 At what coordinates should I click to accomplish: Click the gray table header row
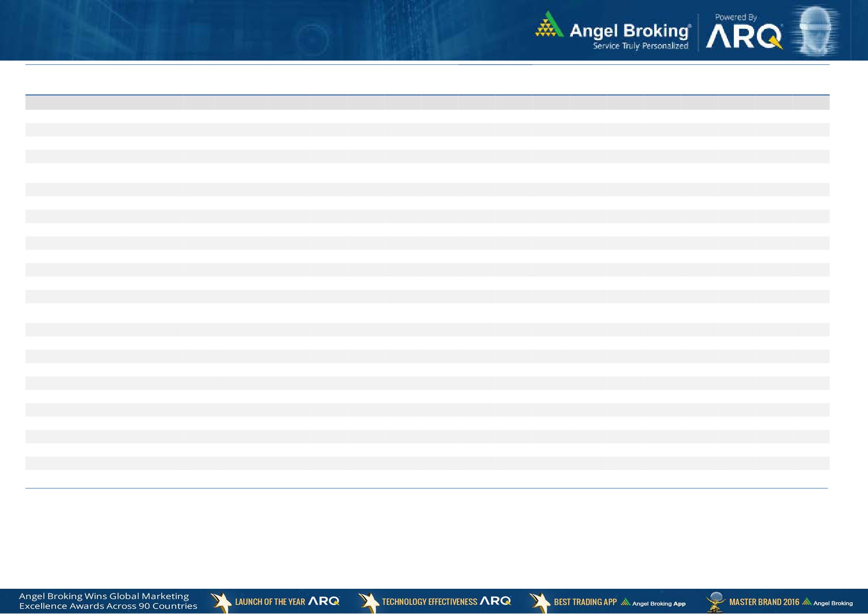[427, 102]
